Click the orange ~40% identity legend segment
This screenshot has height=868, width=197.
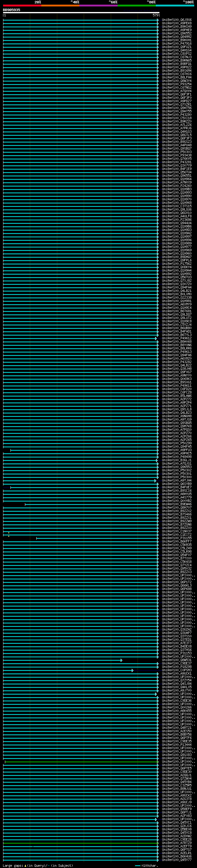click(60, 6)
